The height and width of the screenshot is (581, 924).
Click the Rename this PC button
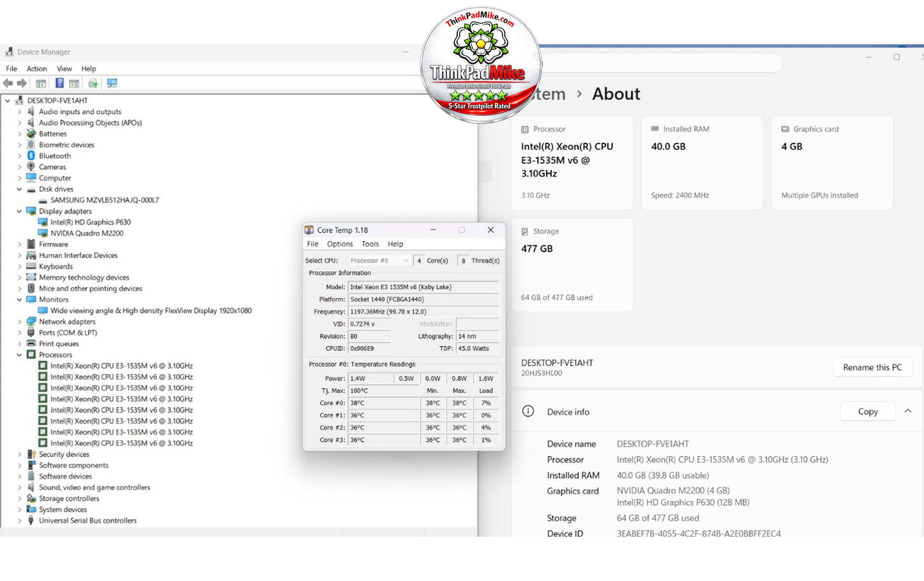click(x=872, y=367)
